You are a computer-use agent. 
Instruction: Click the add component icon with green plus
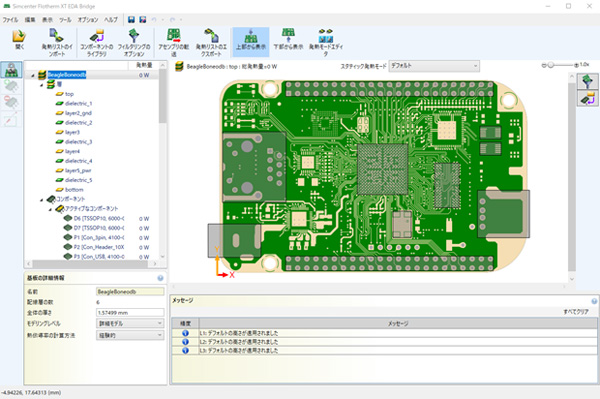(x=11, y=86)
